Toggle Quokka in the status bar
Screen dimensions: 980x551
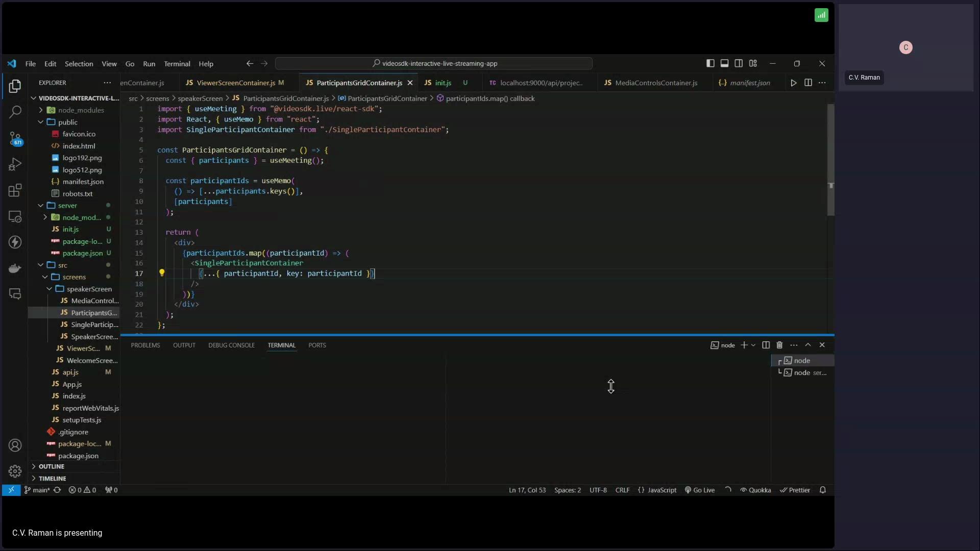pos(755,490)
